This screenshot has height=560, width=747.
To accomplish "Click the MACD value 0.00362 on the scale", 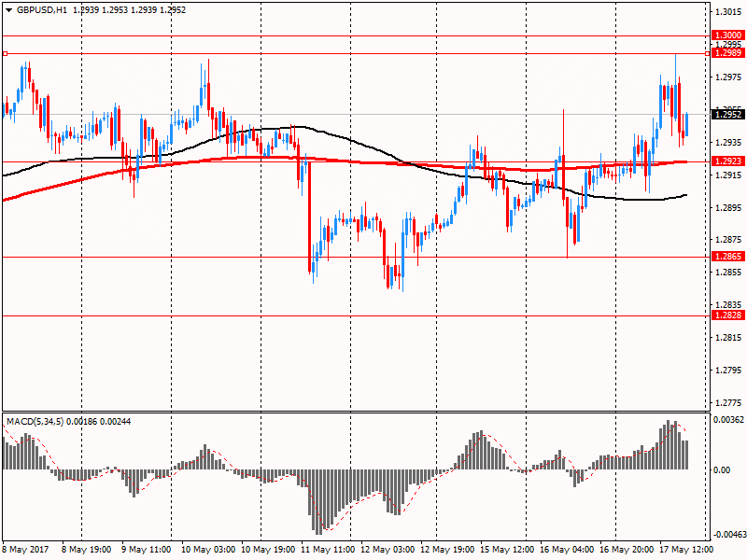I will (x=728, y=420).
